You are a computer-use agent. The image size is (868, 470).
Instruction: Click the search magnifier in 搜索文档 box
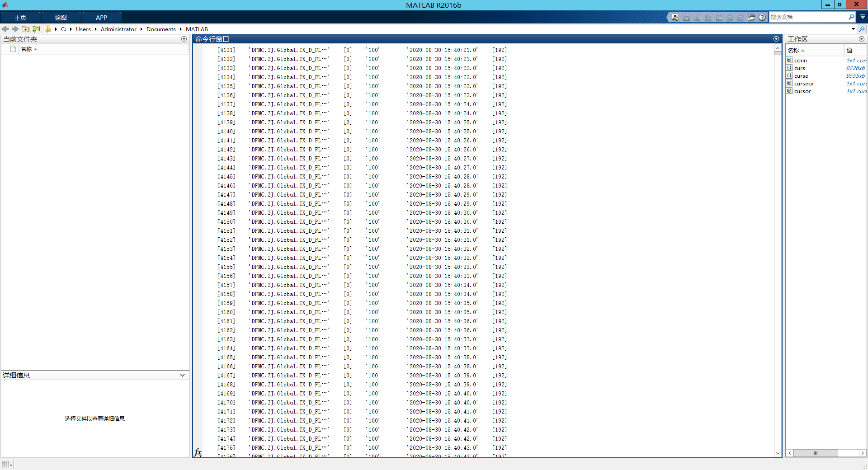pos(851,17)
